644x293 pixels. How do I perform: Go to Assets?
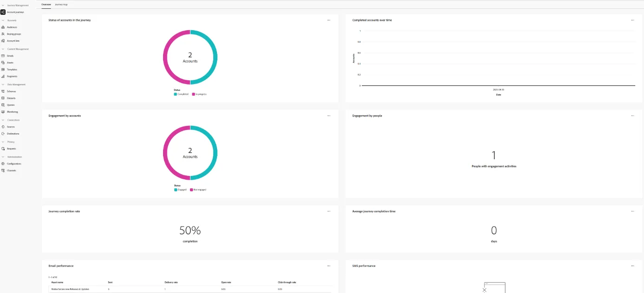[x=10, y=63]
